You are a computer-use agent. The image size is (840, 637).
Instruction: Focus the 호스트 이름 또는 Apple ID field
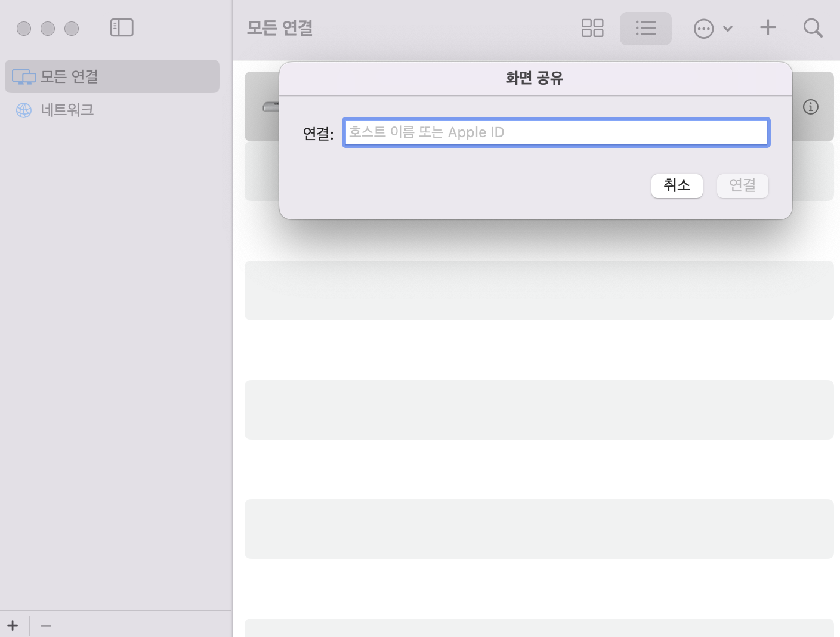tap(556, 132)
